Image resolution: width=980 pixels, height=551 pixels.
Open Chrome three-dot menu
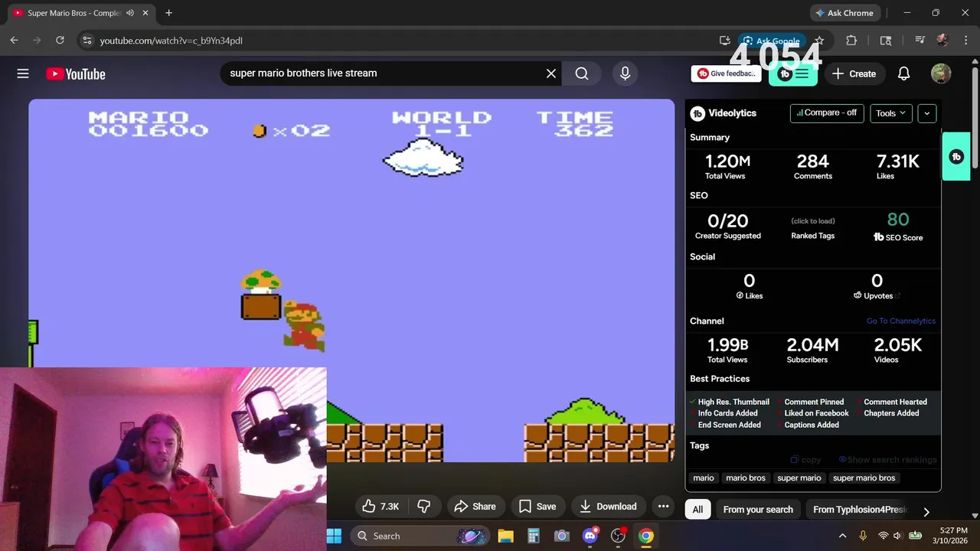tap(965, 41)
